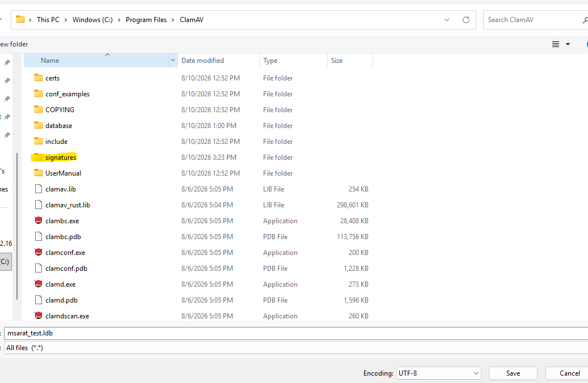Click the navigation pane scrollbar
The width and height of the screenshot is (588, 383).
(17, 226)
